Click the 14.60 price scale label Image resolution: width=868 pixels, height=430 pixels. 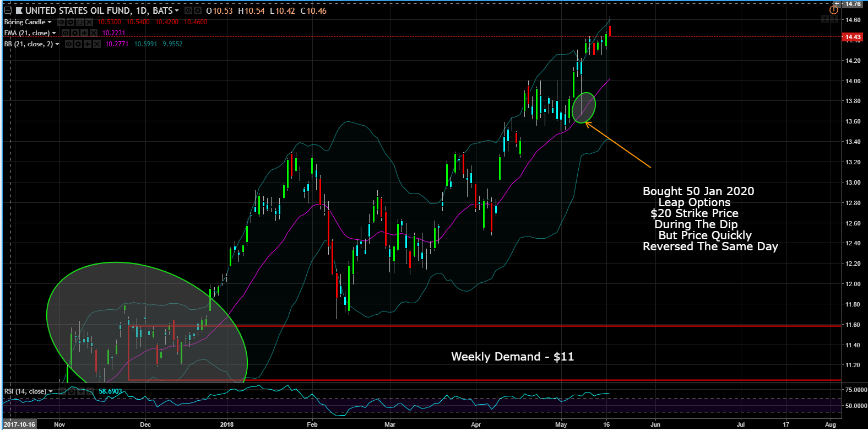tap(853, 20)
